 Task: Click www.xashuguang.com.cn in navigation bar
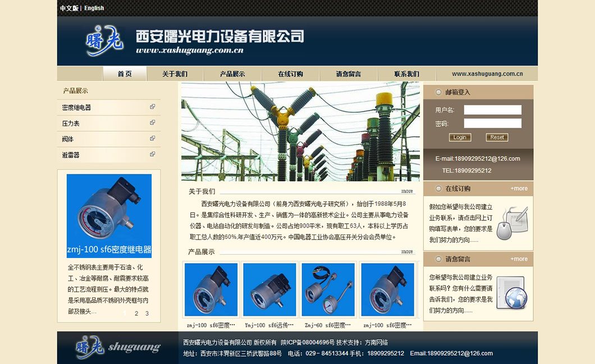pyautogui.click(x=487, y=73)
